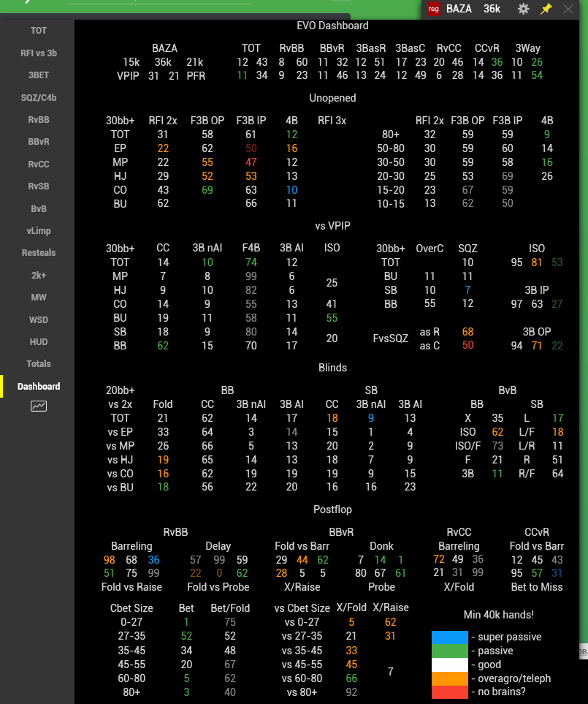Open the SQZ/C4b tab
588x704 pixels.
point(39,97)
